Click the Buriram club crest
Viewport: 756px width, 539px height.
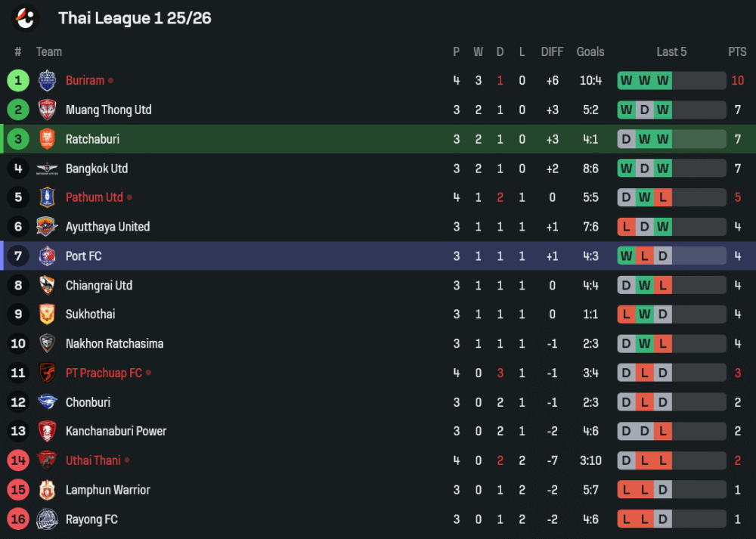[x=47, y=80]
